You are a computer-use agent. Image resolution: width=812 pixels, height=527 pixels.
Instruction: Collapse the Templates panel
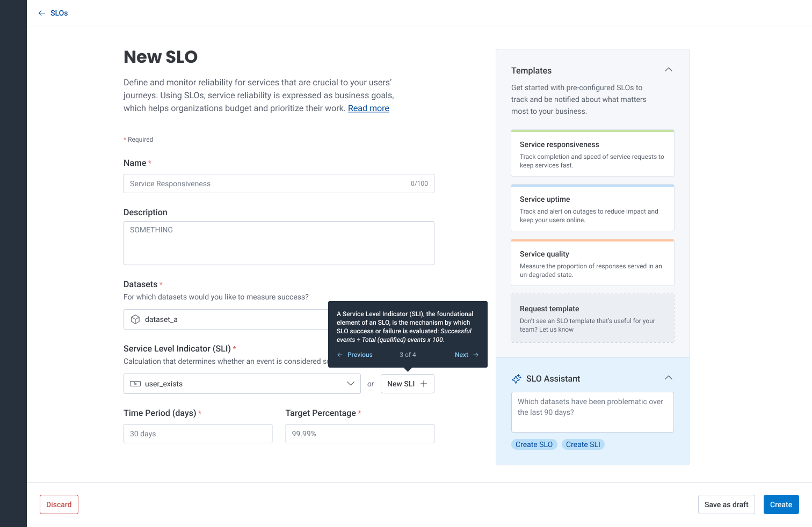click(669, 70)
